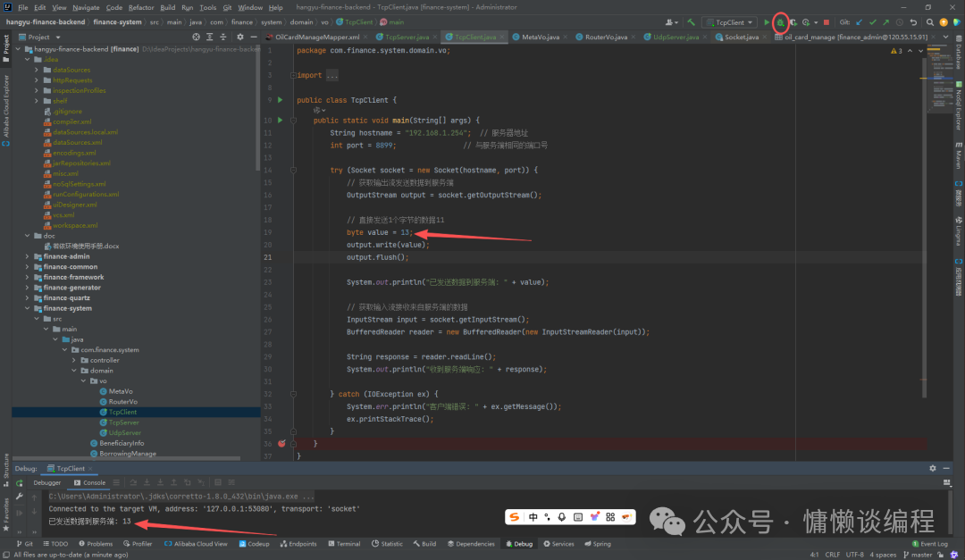The width and height of the screenshot is (965, 560).
Task: Click the Rerun TcpClient icon in Debug panel
Action: (19, 483)
